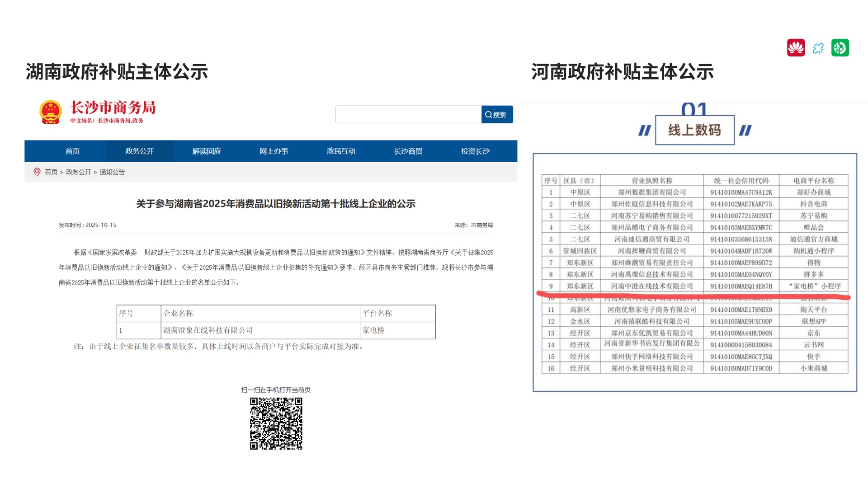Click the 来源：市商务局 text
Image resolution: width=868 pixels, height=488 pixels.
[474, 225]
